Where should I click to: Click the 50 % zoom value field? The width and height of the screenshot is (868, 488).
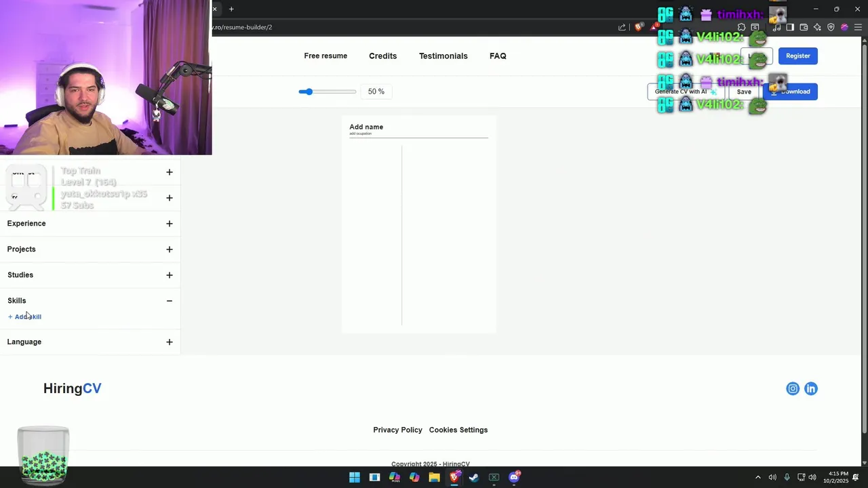point(376,91)
